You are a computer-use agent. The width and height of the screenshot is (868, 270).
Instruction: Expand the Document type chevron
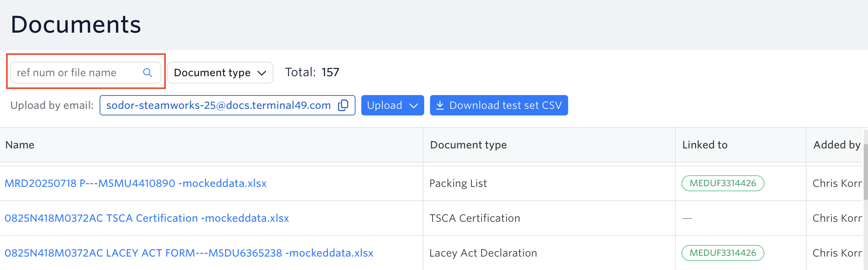pyautogui.click(x=262, y=73)
